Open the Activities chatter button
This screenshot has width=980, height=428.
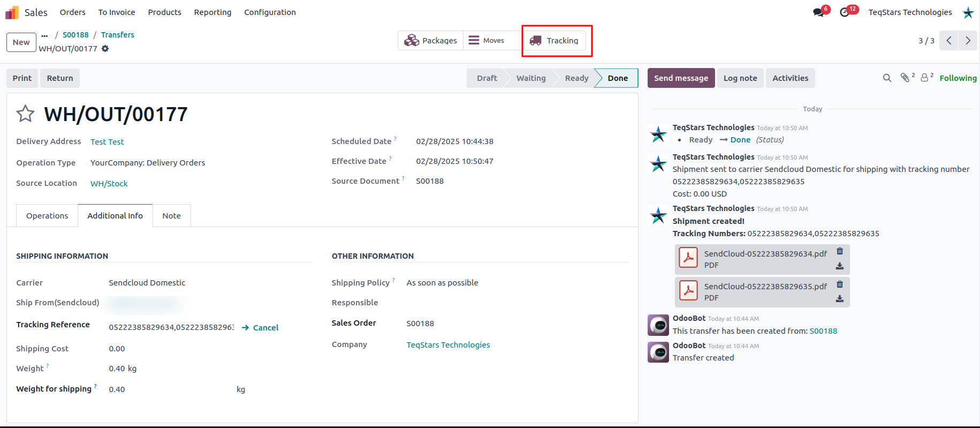pyautogui.click(x=791, y=78)
